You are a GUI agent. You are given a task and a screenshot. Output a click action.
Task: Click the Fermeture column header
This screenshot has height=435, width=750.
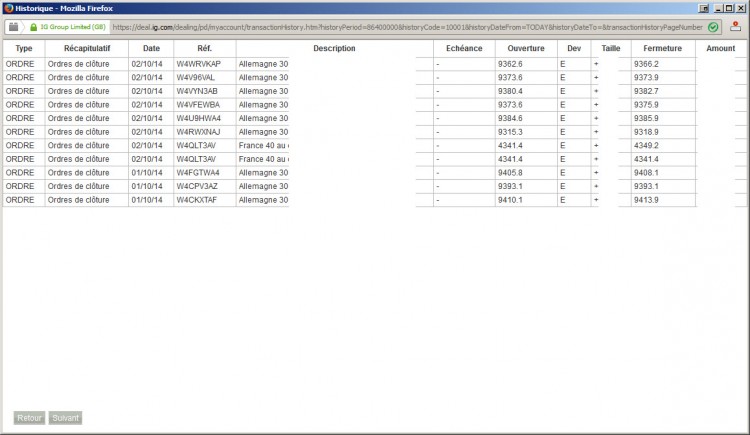click(x=662, y=48)
